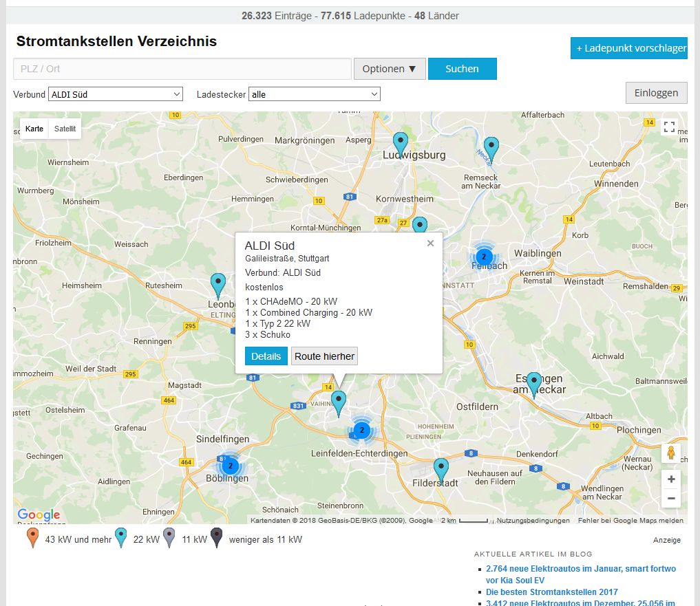This screenshot has height=606, width=700.
Task: Open the cluster marker at Böblingen
Action: (x=231, y=466)
